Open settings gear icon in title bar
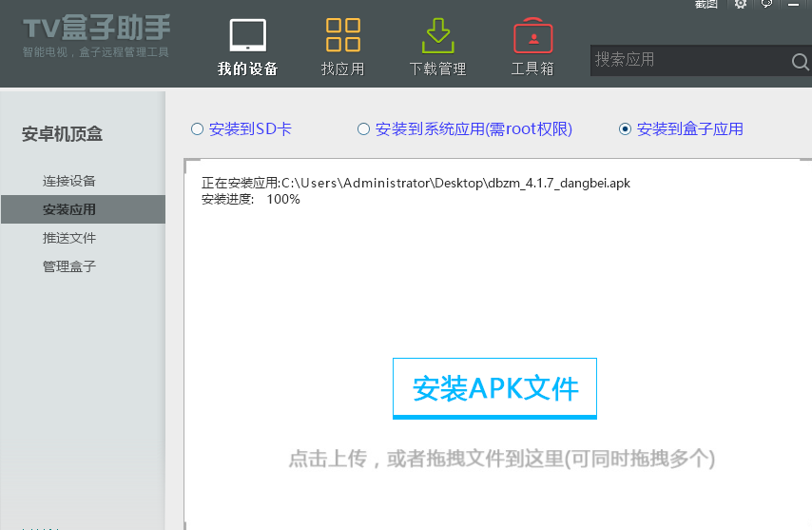This screenshot has width=812, height=530. click(741, 5)
